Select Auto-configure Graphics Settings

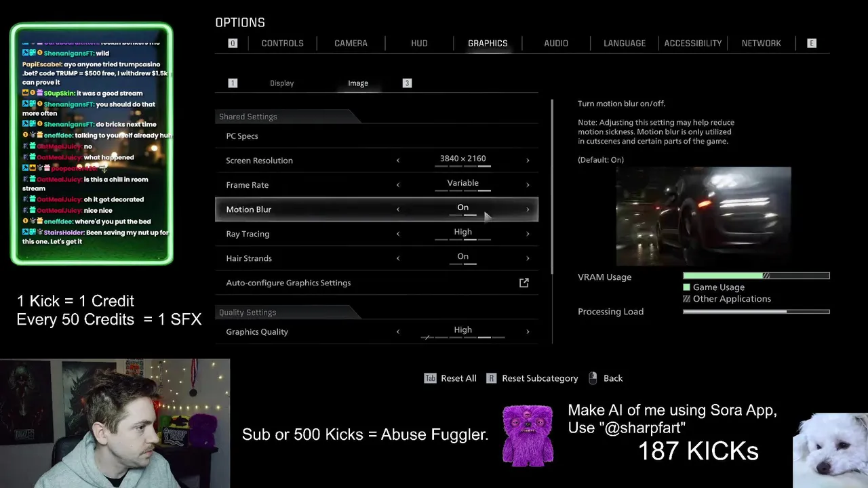(x=377, y=283)
